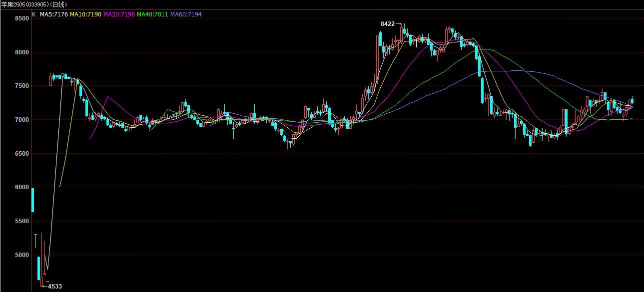
Task: Click the 6500 price axis label
Action: [22, 154]
